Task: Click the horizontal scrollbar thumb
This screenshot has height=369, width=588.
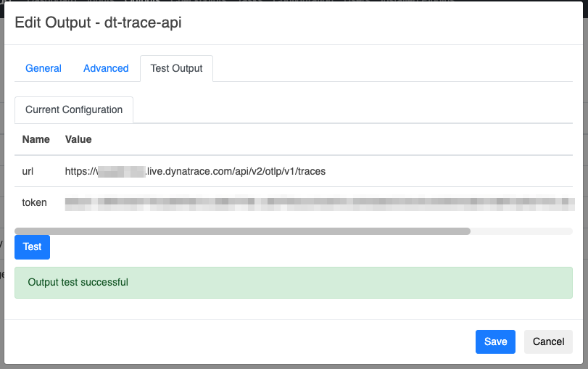Action: 242,231
